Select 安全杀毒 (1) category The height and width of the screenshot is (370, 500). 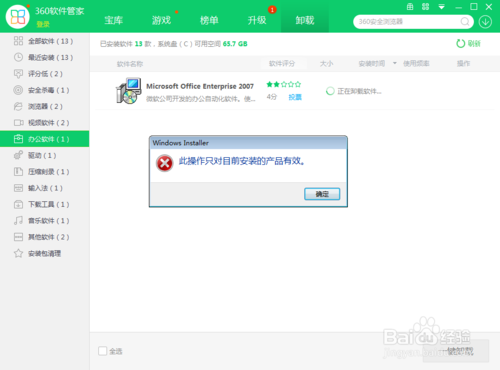point(45,90)
